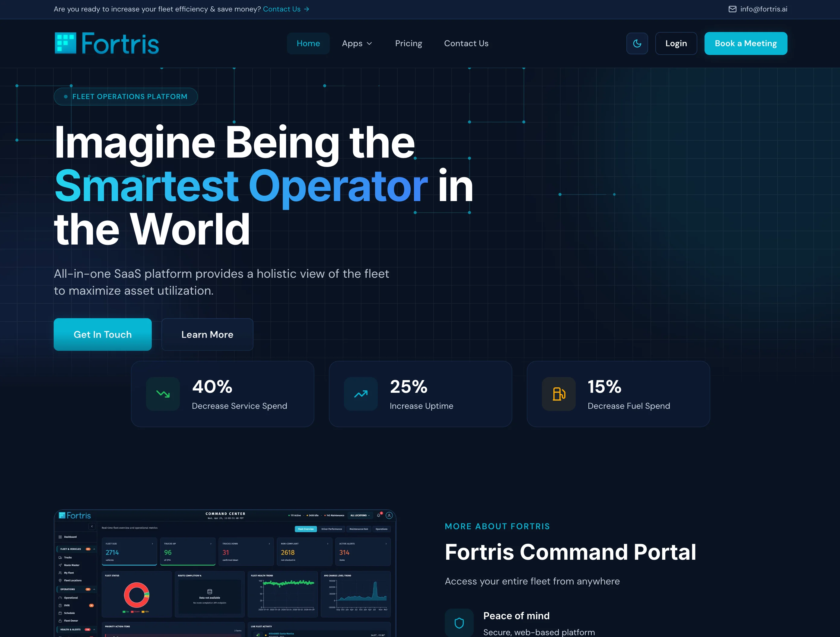Click the downward trend icon on the 40% card
Screen dimensions: 840x637
[163, 394]
